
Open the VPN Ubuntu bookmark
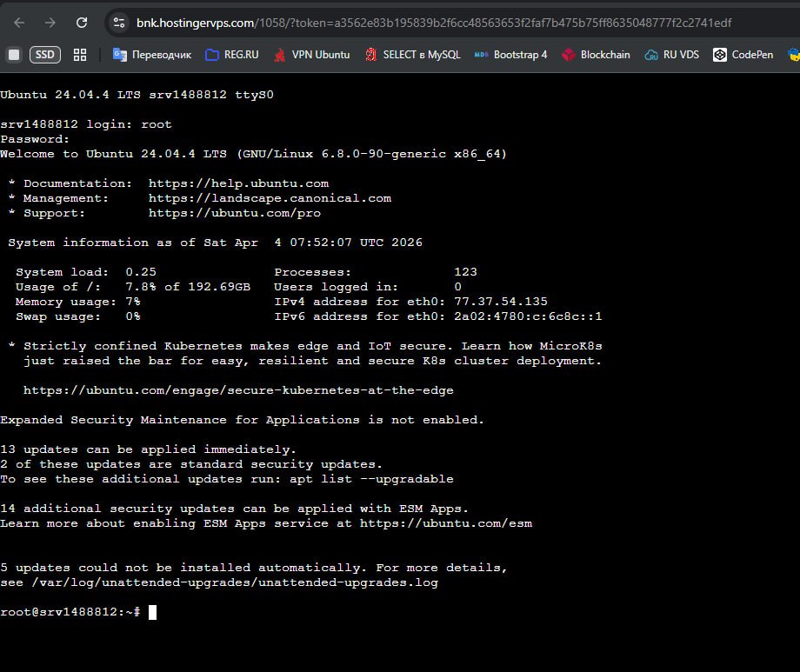[311, 55]
